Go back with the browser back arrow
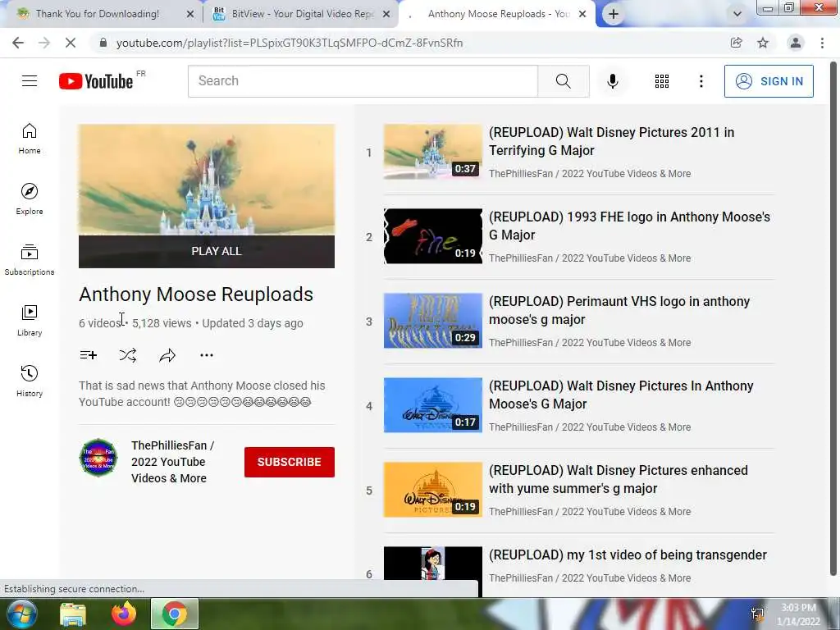840x630 pixels. pos(18,43)
